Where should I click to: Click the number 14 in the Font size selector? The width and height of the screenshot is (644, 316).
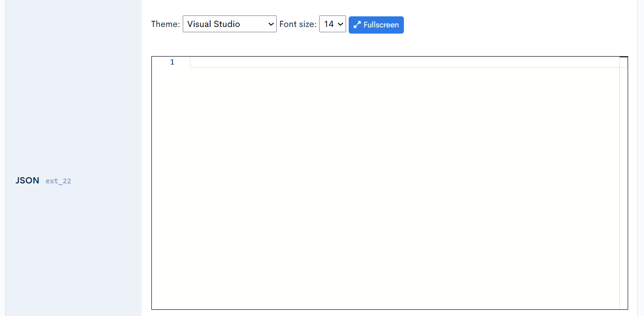[x=328, y=24]
